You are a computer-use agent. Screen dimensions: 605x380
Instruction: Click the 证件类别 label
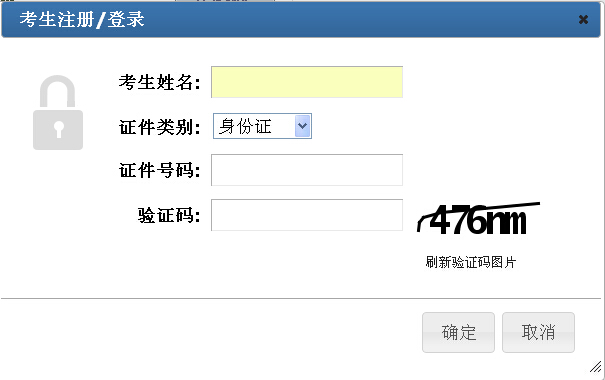click(x=159, y=127)
